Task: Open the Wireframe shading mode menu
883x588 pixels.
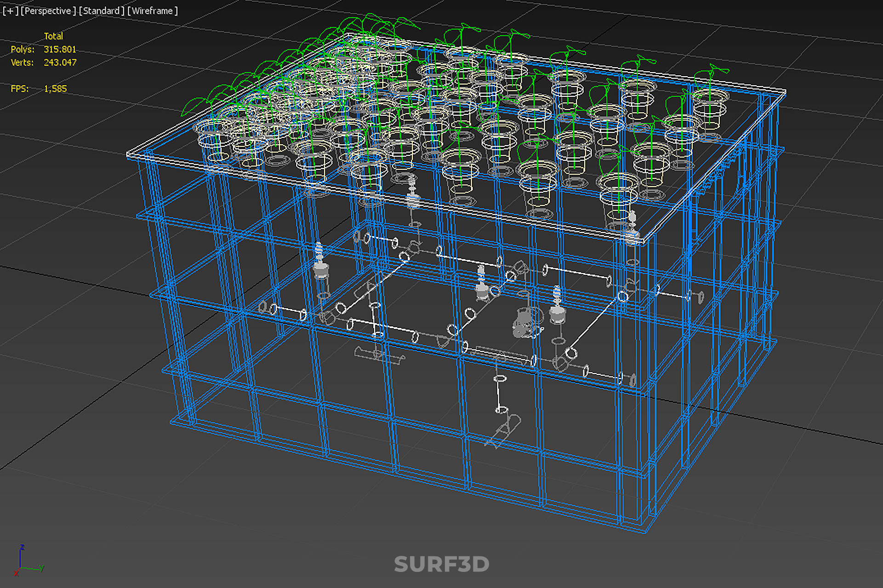Action: 152,11
